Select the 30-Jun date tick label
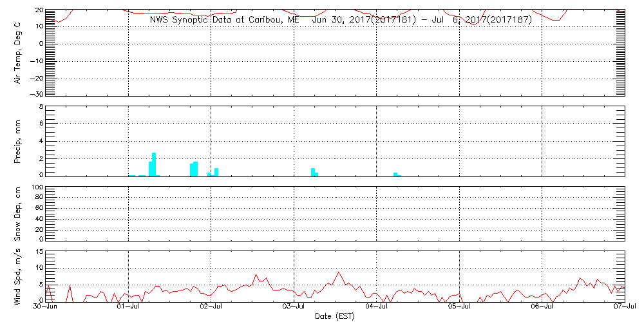Viewport: 644px width, 322px height. click(x=45, y=307)
